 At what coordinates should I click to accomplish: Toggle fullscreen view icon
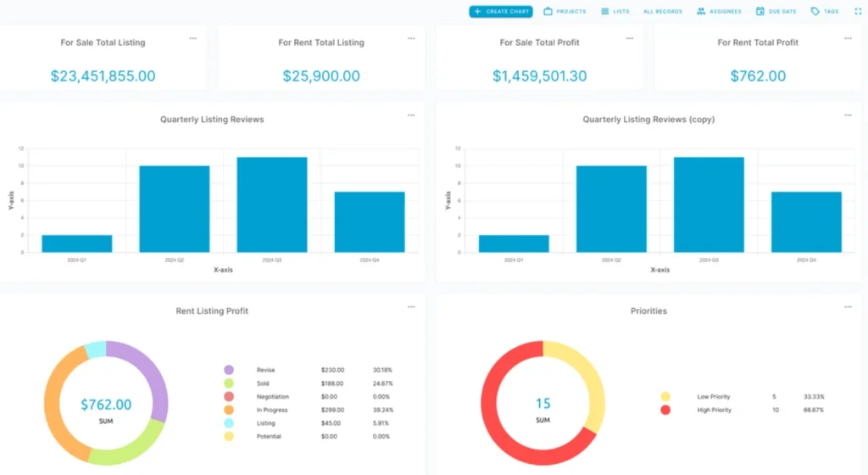click(857, 12)
